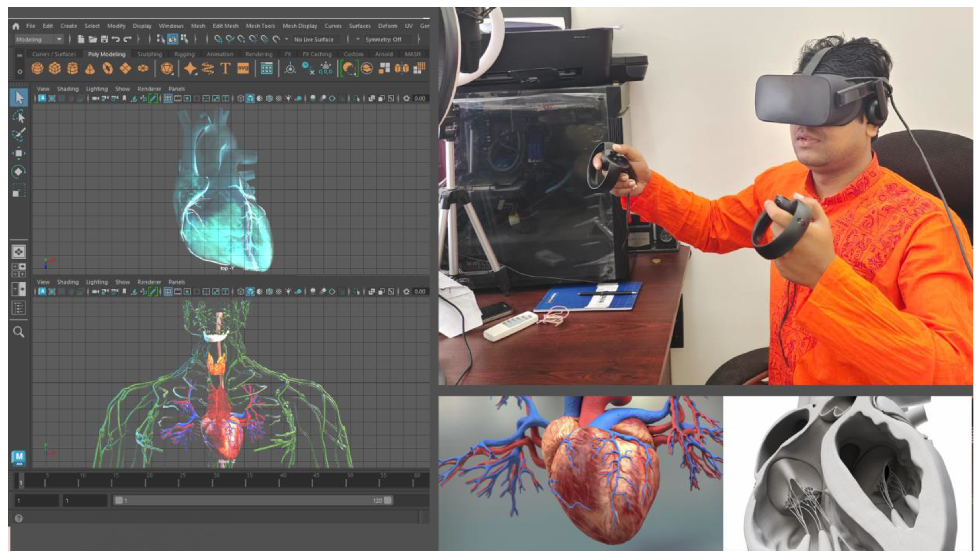
Task: Select the arrow Select tool
Action: 19,98
